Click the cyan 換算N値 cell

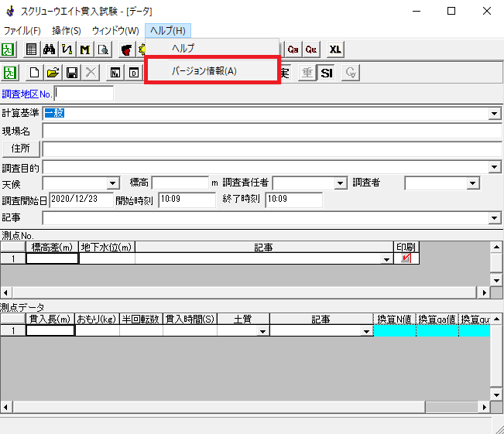coord(395,330)
